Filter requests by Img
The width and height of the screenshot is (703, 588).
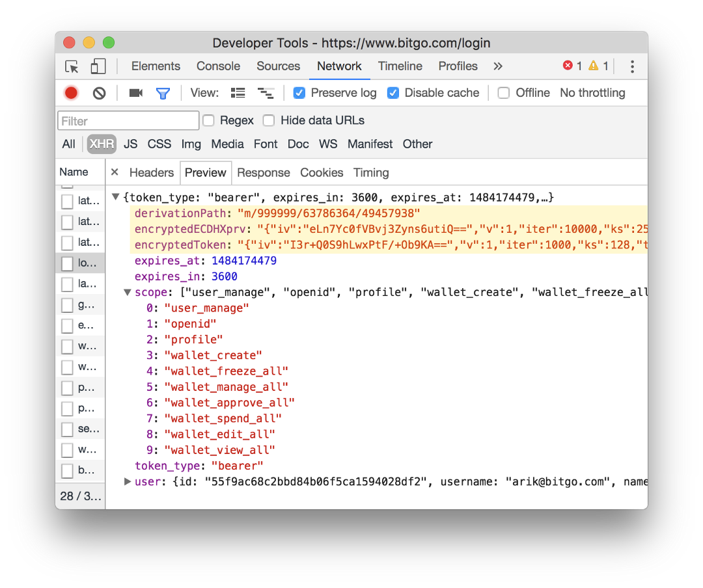[191, 144]
